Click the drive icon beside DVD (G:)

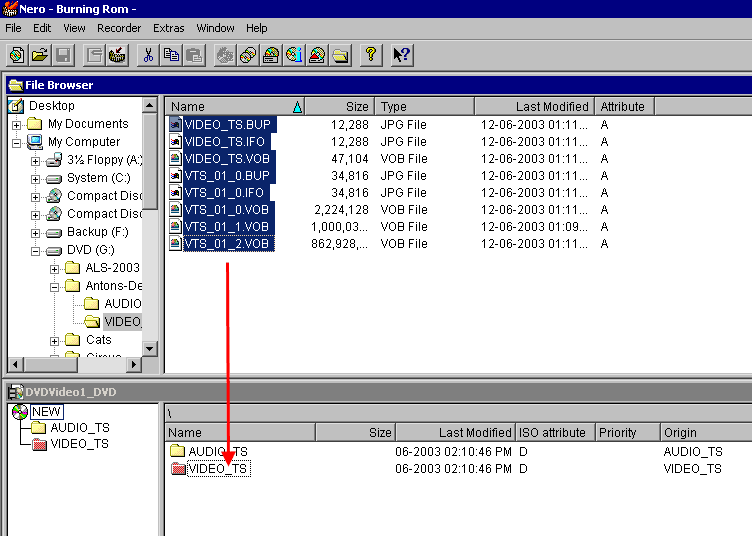(54, 250)
